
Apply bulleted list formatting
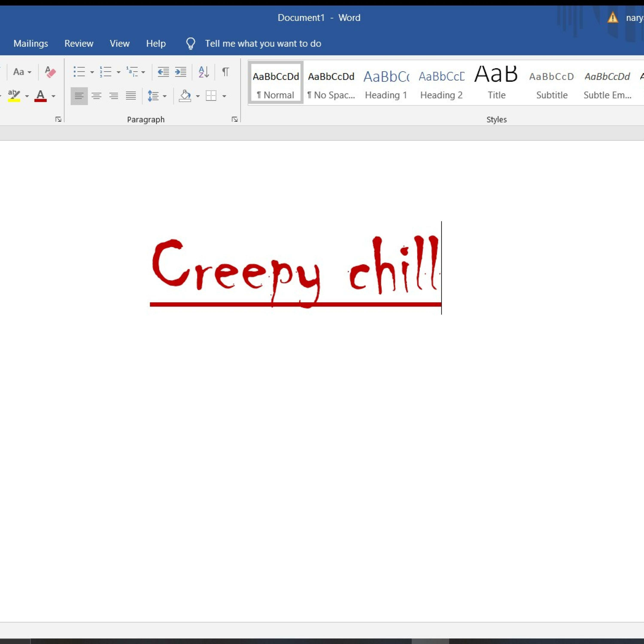[79, 72]
